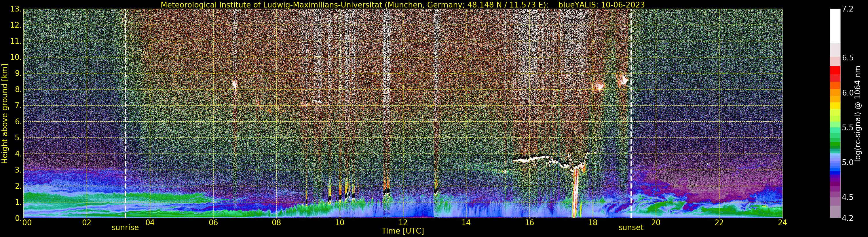Select the '7.2' colorbar value
Image resolution: width=868 pixels, height=237 pixels.
(x=848, y=9)
